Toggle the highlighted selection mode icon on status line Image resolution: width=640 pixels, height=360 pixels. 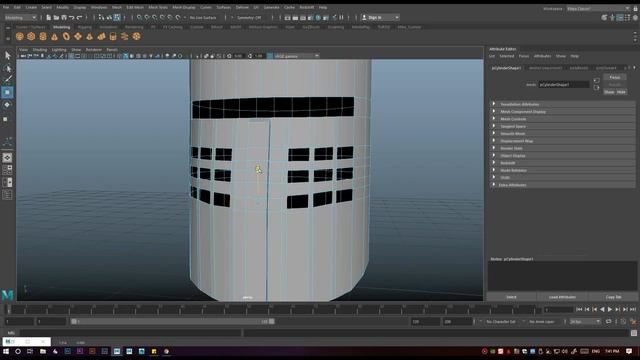(x=117, y=18)
